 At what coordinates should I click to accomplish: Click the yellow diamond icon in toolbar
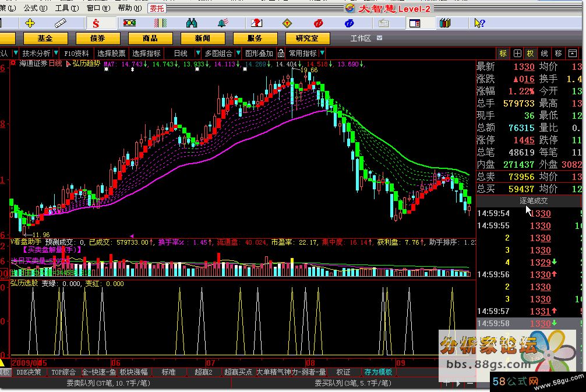[x=287, y=23]
